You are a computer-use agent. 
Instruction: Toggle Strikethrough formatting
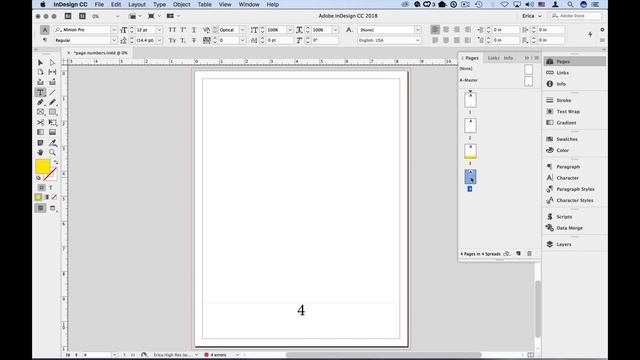(x=194, y=40)
